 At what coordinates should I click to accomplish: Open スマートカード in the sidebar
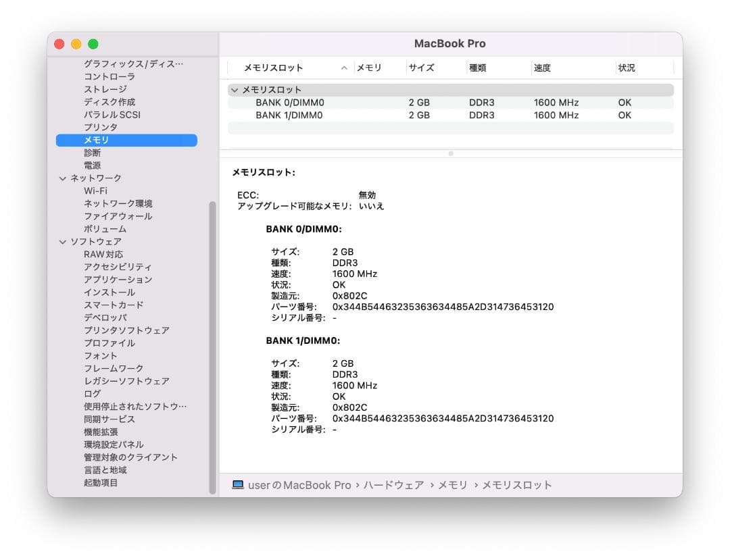click(114, 305)
